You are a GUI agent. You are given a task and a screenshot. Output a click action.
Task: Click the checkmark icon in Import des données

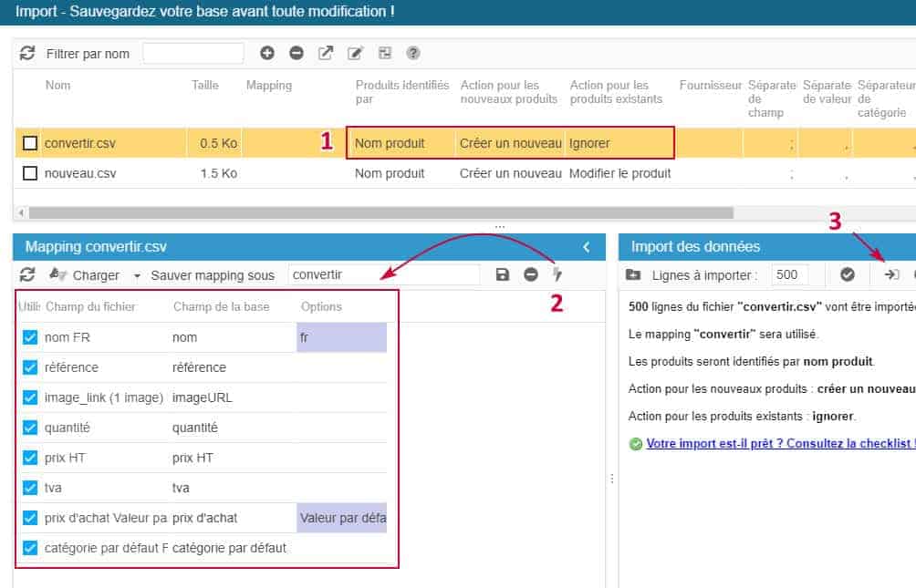coord(848,274)
